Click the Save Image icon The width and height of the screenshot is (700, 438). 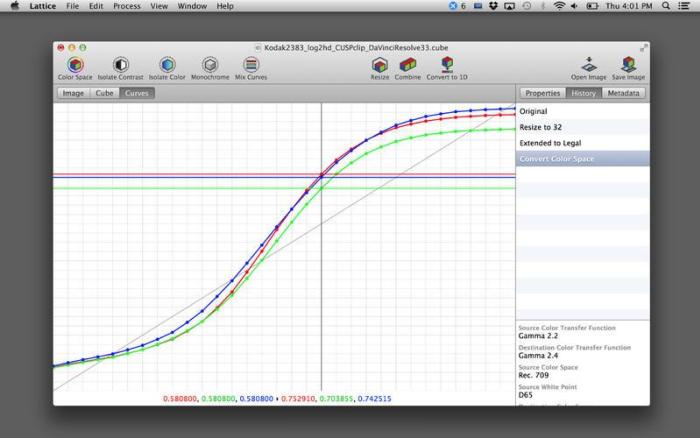628,65
